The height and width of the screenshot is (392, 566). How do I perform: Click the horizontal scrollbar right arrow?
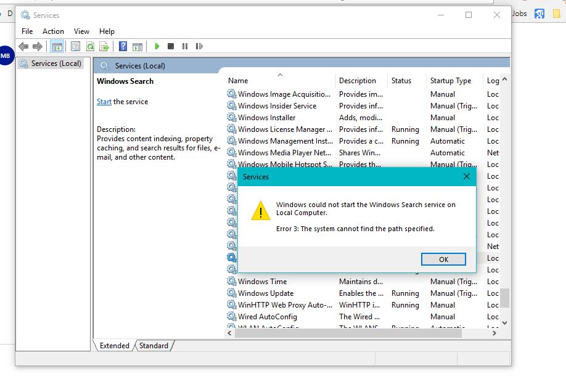point(494,333)
